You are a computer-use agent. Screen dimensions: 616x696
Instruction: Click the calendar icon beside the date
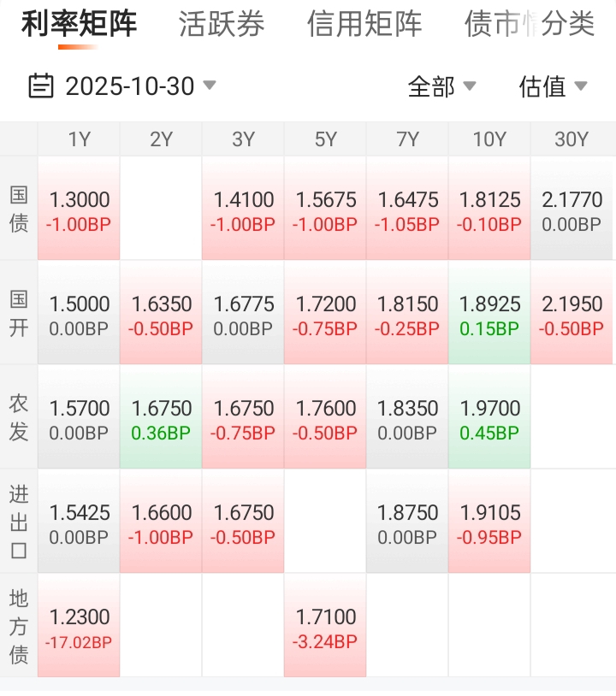click(41, 86)
